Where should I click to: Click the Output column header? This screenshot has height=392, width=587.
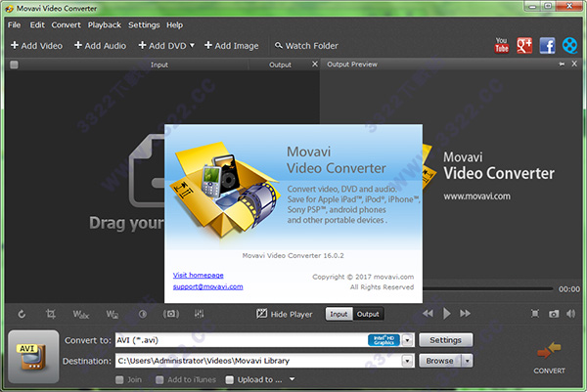click(x=280, y=65)
